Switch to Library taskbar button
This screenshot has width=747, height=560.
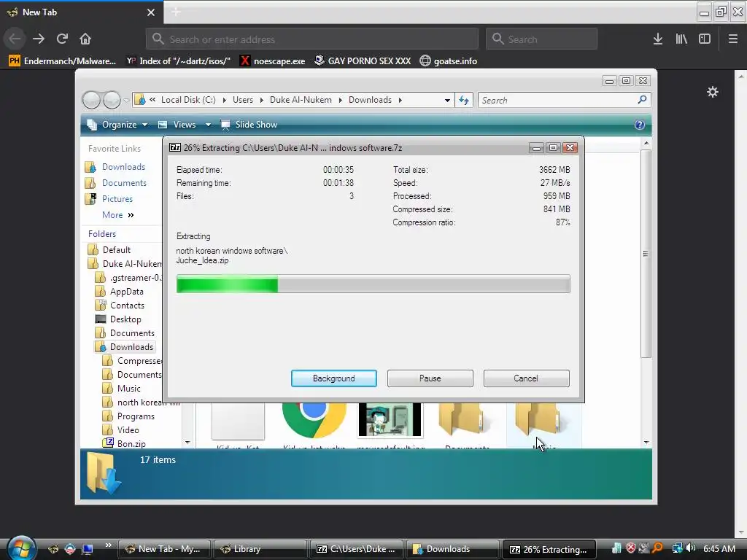click(x=260, y=549)
